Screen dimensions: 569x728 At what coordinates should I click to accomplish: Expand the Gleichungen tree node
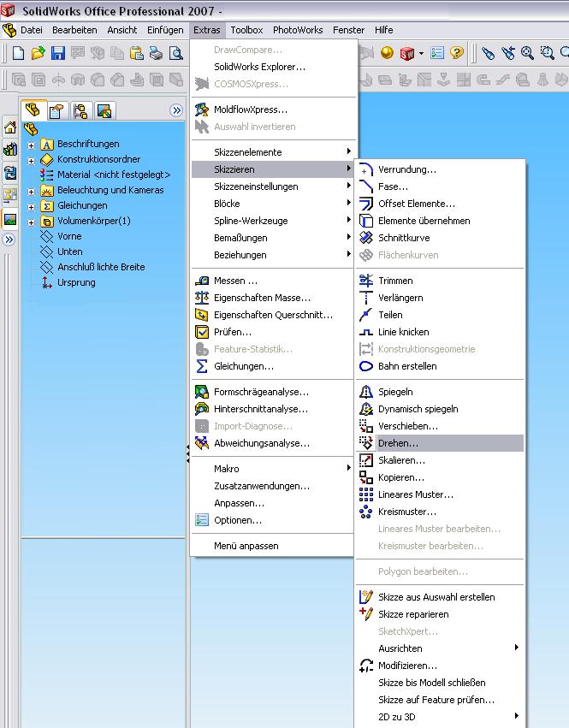point(31,207)
